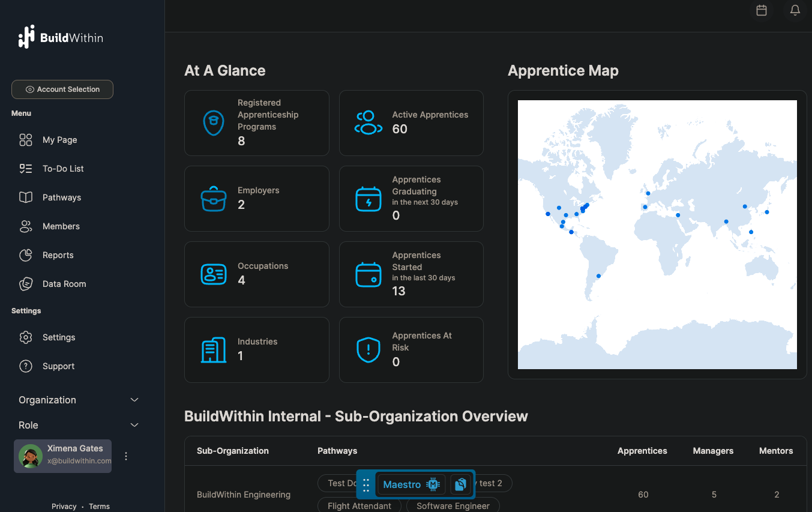
Task: Open the three-dot menu next to Ximena Gates
Action: pos(126,456)
